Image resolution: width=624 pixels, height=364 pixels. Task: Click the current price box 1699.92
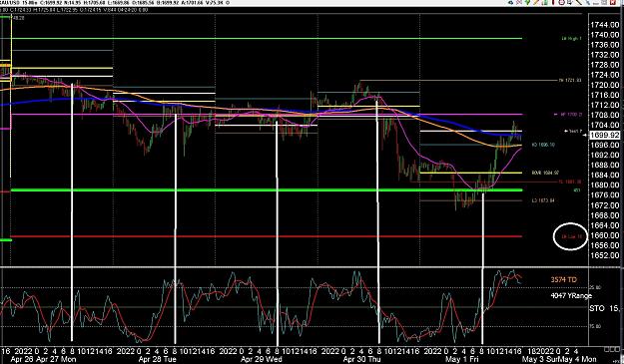coord(604,136)
